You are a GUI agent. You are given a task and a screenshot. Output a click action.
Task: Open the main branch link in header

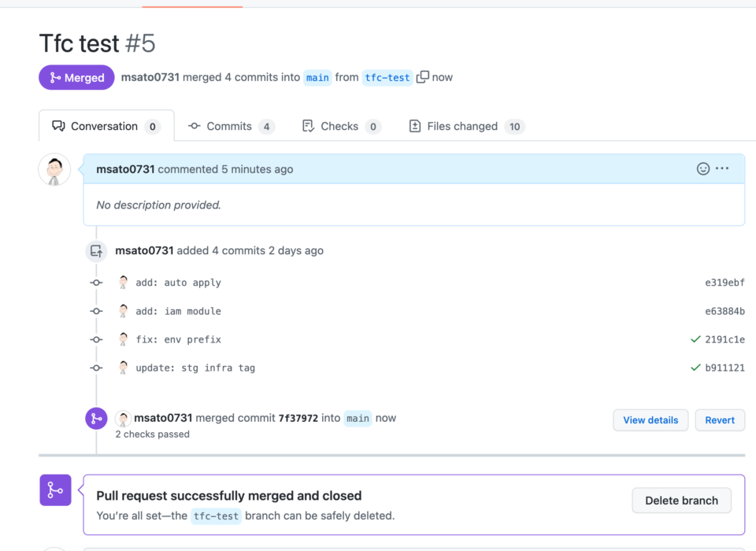tap(317, 78)
